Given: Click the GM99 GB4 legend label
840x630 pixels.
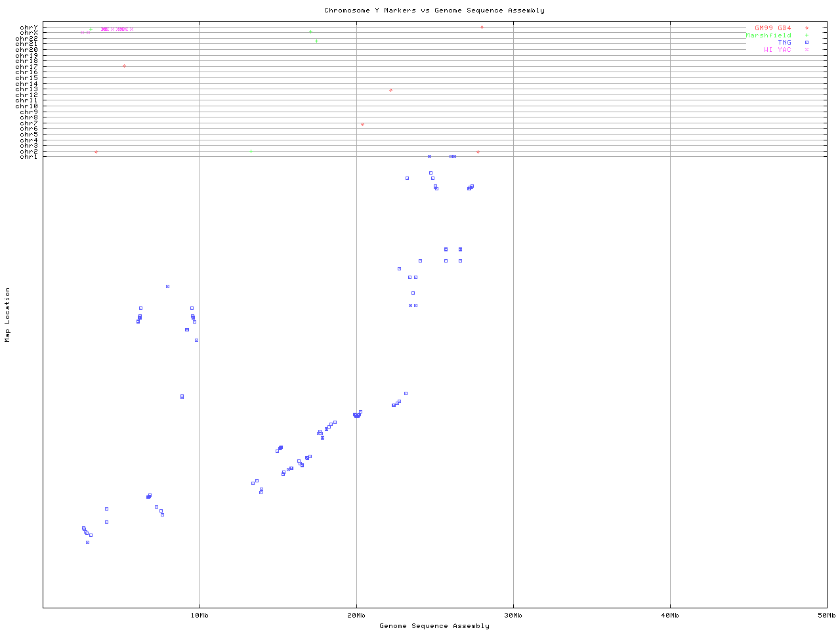Looking at the screenshot, I should point(772,28).
